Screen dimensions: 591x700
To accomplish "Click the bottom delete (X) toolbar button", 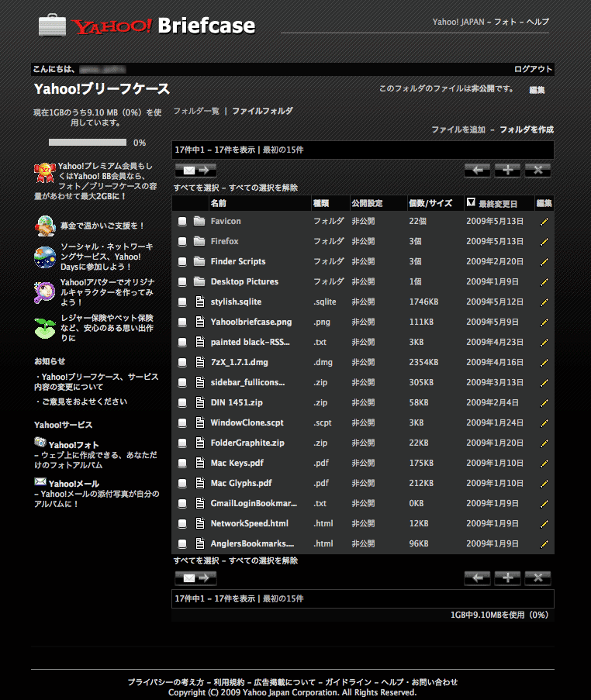I will [x=537, y=578].
